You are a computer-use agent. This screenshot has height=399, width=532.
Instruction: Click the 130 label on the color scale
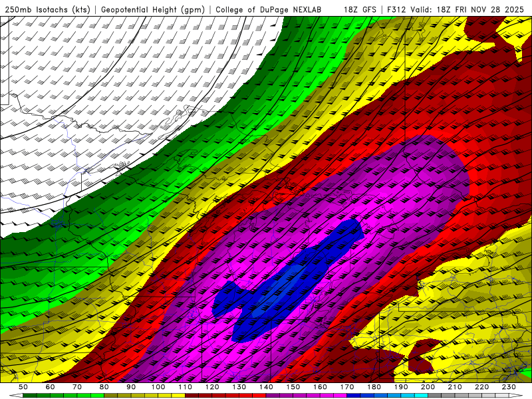pos(239,387)
